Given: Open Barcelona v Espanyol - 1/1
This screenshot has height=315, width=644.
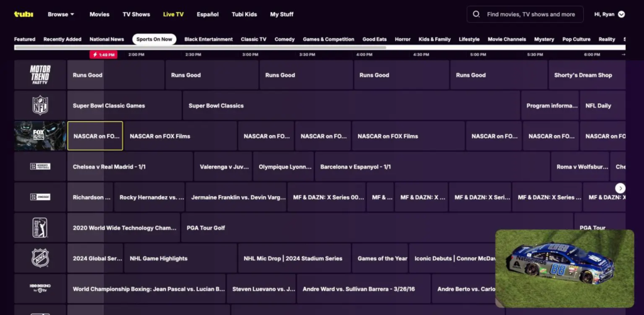Looking at the screenshot, I should 432,167.
